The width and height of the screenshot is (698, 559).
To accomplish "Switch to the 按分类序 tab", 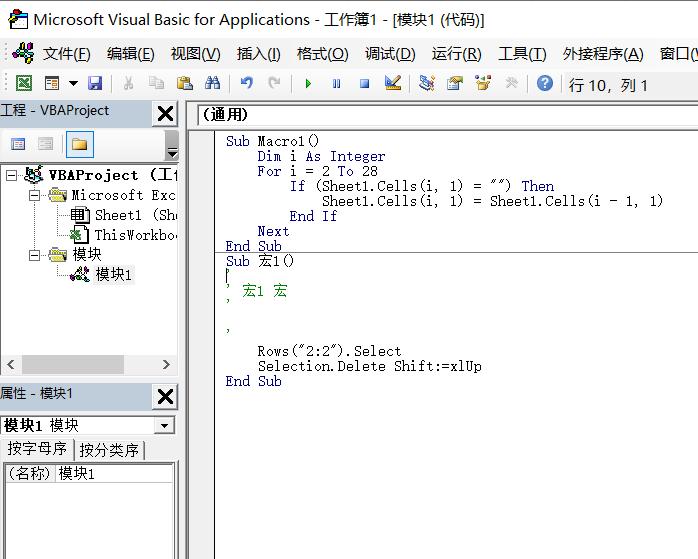I will (x=109, y=450).
